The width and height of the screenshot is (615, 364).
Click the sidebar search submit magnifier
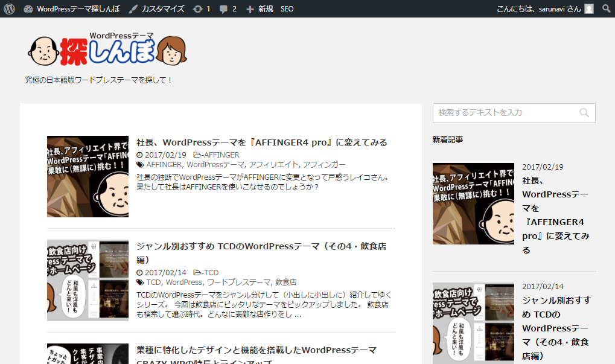[584, 113]
